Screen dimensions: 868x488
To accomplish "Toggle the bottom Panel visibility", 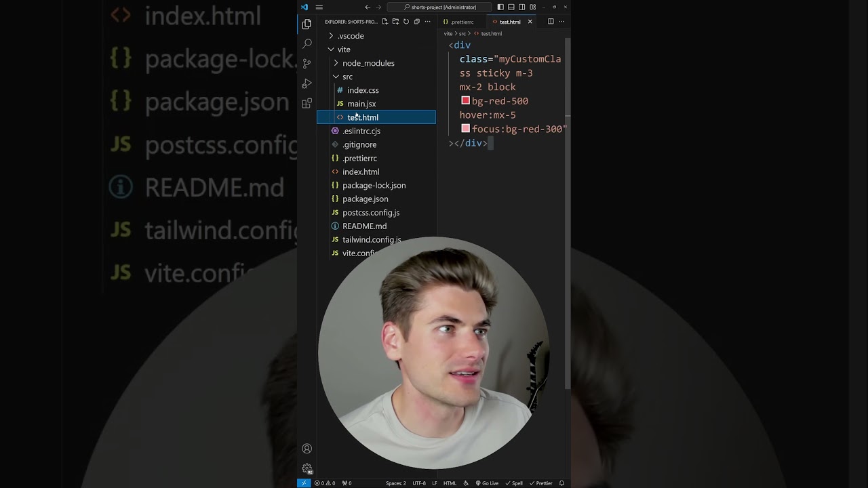I will click(511, 7).
